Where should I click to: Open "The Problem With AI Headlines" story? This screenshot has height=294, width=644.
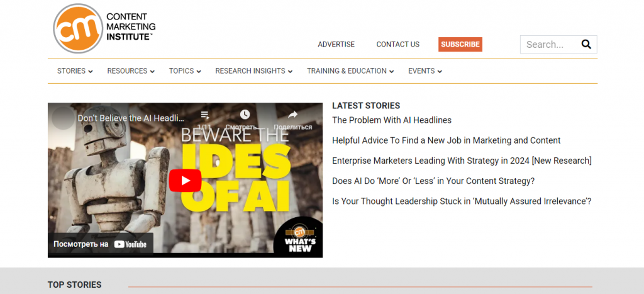point(392,120)
